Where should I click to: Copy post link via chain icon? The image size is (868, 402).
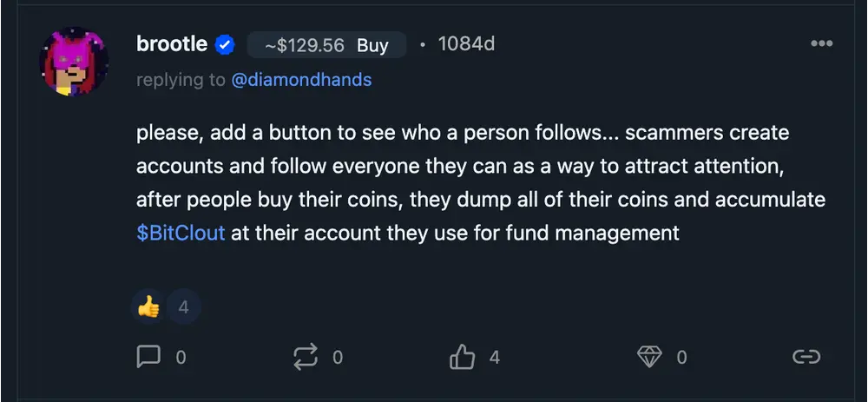click(806, 357)
